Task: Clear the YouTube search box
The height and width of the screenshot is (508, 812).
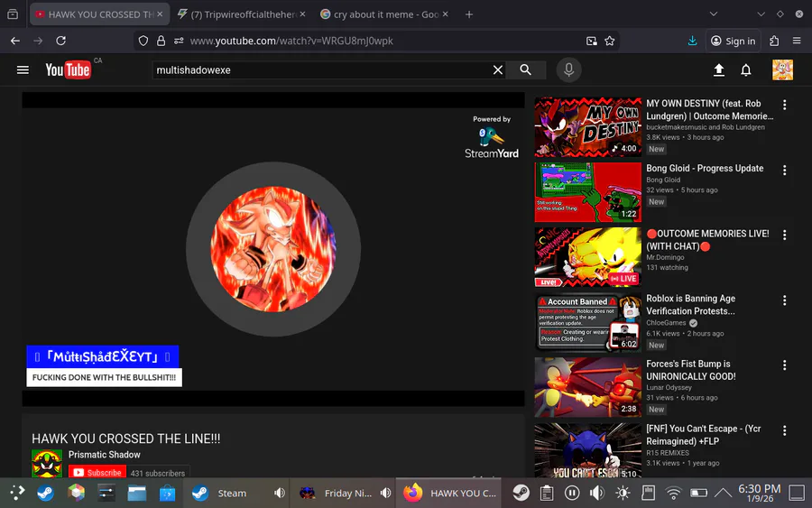Action: [498, 69]
